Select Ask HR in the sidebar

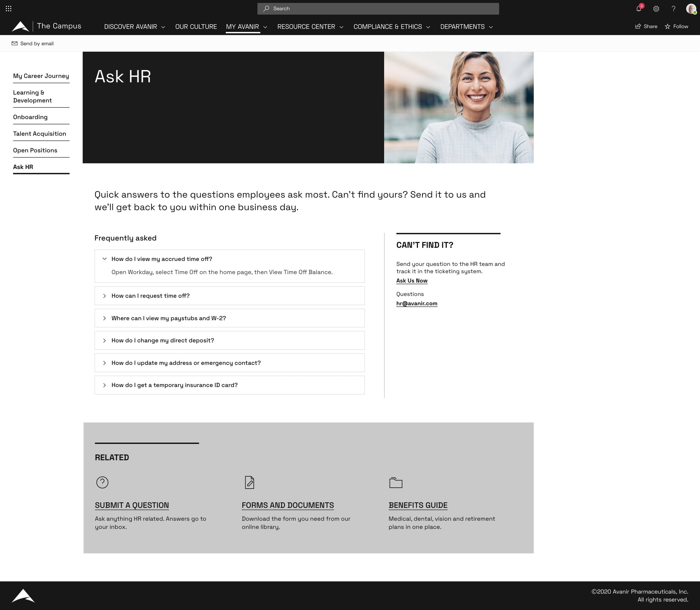point(23,167)
